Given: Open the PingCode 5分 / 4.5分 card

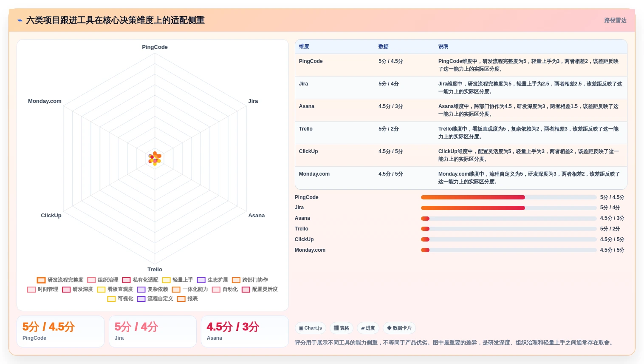Looking at the screenshot, I should point(60,331).
